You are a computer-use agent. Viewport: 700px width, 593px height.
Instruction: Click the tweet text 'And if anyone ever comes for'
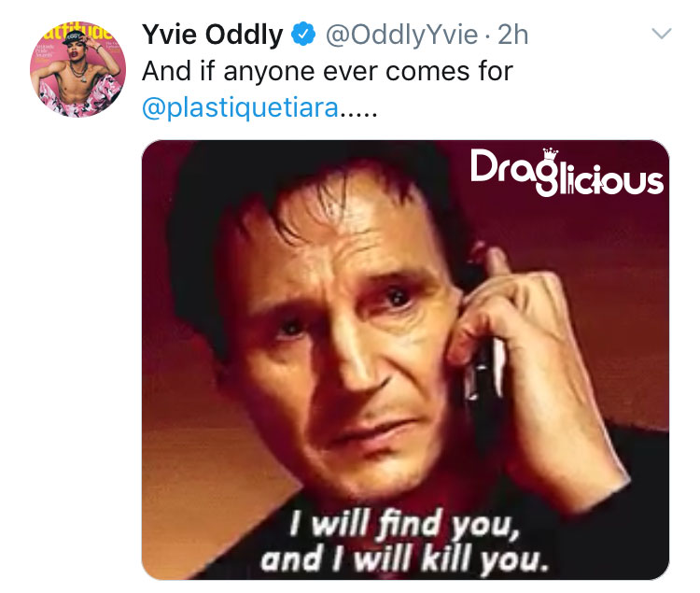click(328, 71)
